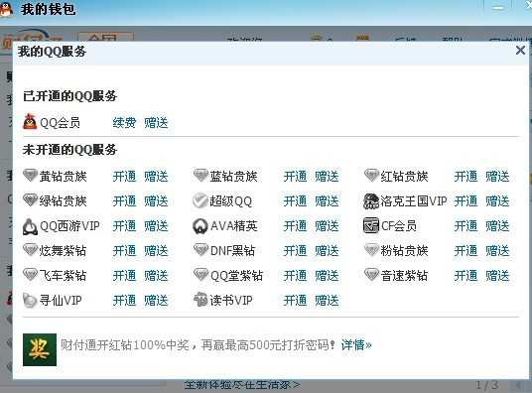Activate 粉钻贵族 with 开通 link
Viewport: 532px width, 393px height.
(x=465, y=251)
